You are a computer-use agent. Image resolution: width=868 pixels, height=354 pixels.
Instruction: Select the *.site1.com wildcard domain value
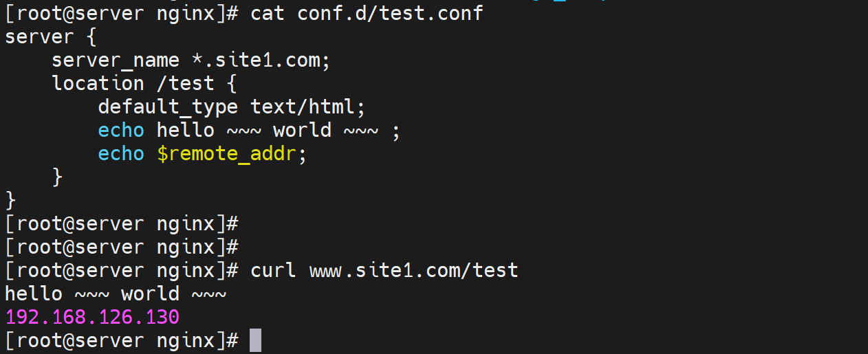261,60
